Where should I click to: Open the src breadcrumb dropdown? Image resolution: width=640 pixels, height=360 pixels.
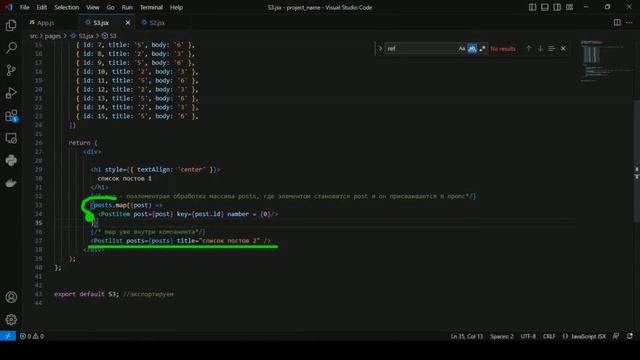33,36
